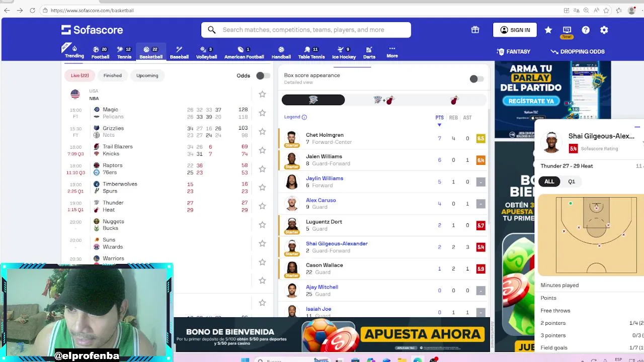644x362 pixels.
Task: Open the DROPPING ODDS link
Action: pyautogui.click(x=578, y=52)
